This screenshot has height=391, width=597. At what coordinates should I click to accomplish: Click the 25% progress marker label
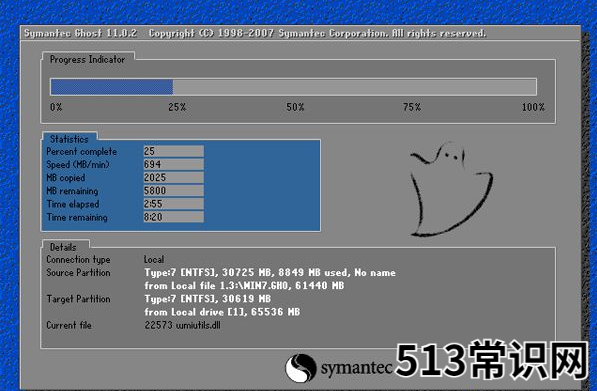[x=177, y=107]
